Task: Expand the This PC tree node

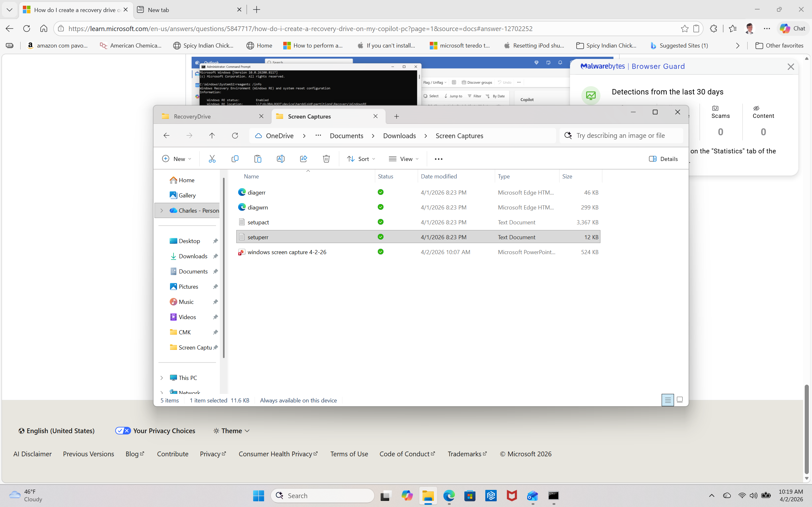Action: pyautogui.click(x=162, y=378)
